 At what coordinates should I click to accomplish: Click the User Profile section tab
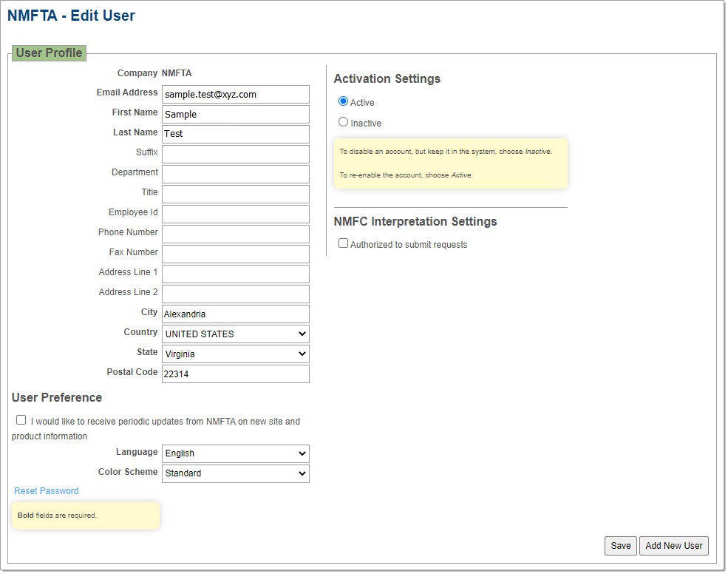pos(49,53)
